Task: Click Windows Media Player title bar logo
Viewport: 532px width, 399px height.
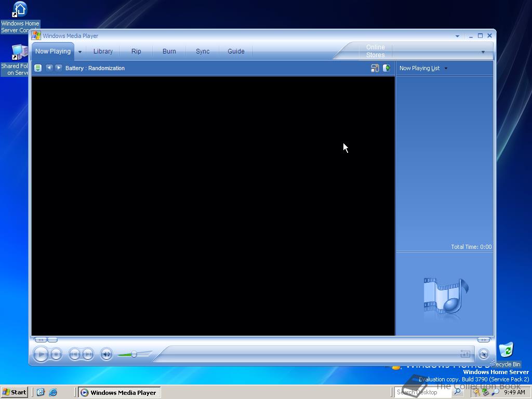Action: tap(36, 36)
